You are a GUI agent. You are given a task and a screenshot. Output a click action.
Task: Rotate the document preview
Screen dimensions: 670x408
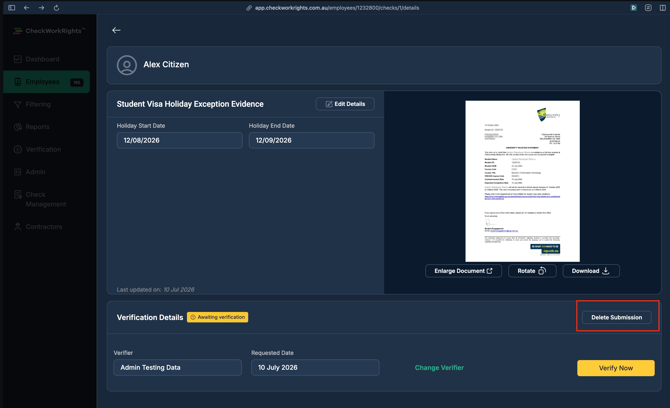[x=532, y=271]
